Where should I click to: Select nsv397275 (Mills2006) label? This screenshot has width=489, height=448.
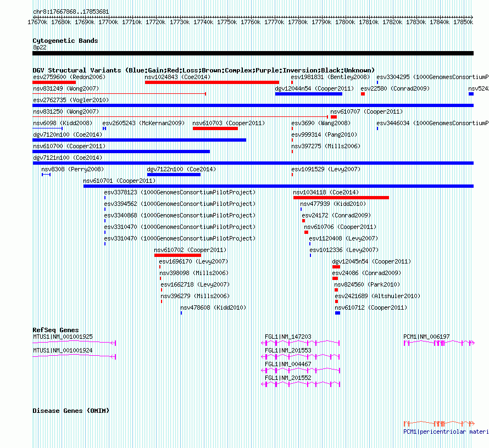[x=326, y=146]
